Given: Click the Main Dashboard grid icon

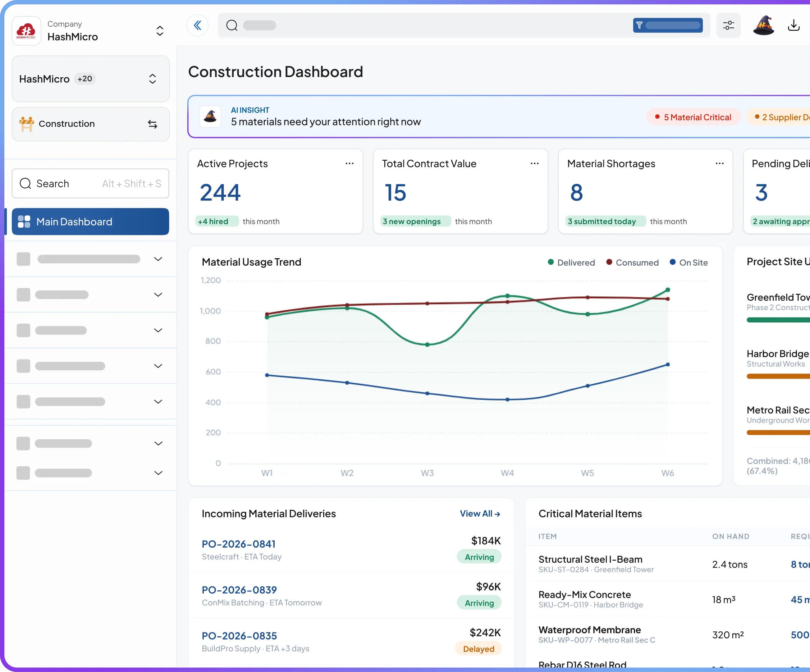Looking at the screenshot, I should tap(24, 222).
